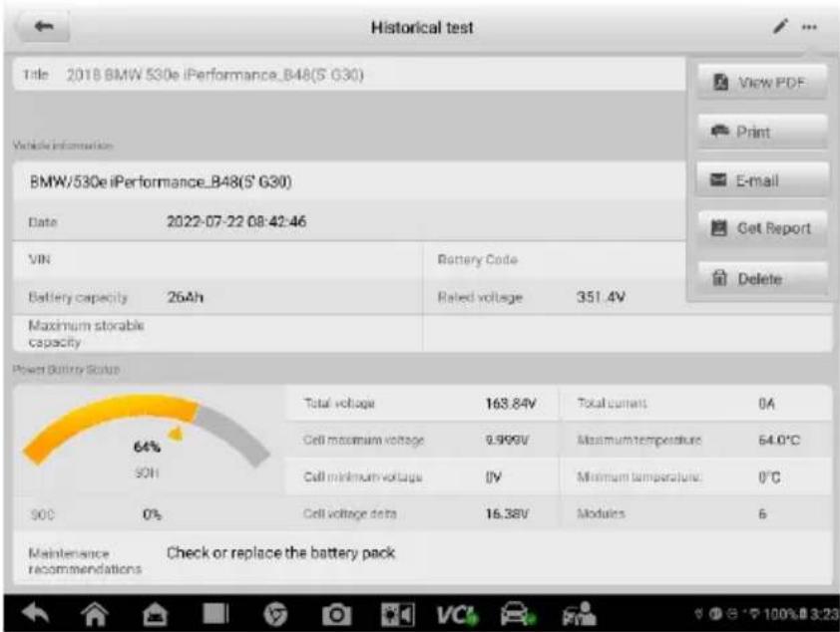The image size is (840, 632).
Task: Open the VCI connection status icon
Action: tap(457, 614)
